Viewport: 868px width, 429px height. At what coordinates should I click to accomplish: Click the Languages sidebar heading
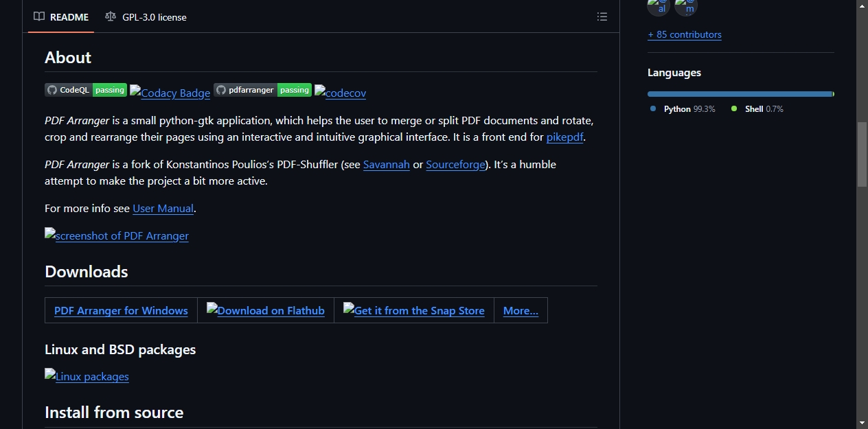[674, 73]
